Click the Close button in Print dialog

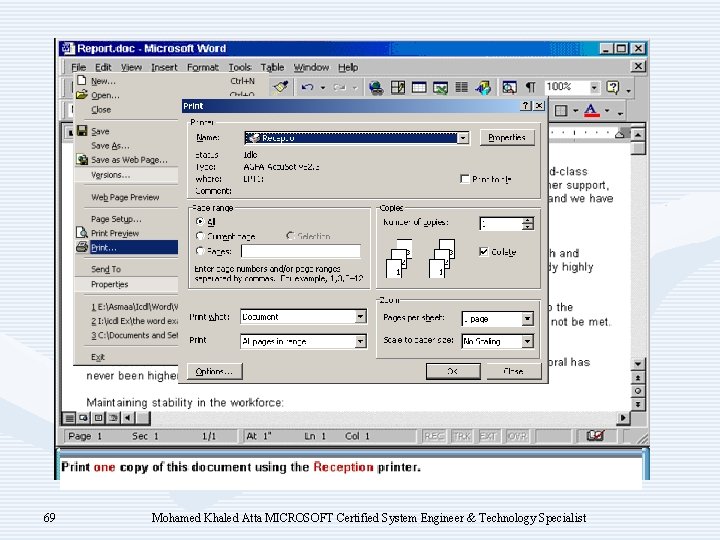pos(513,371)
